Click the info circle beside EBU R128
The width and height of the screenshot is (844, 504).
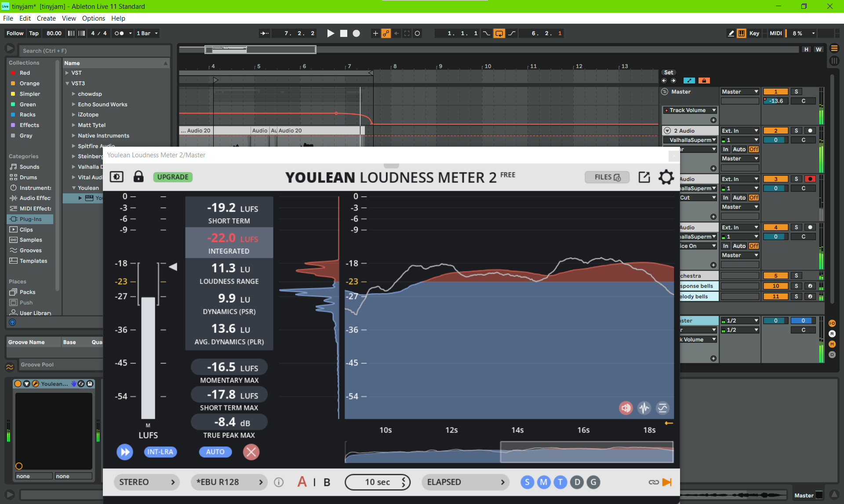coord(279,482)
